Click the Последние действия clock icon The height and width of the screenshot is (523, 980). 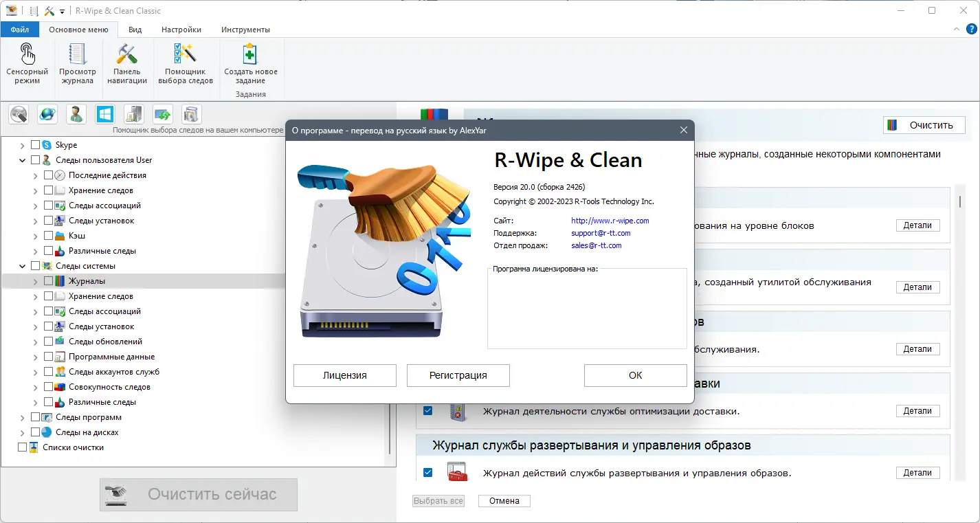coord(60,175)
